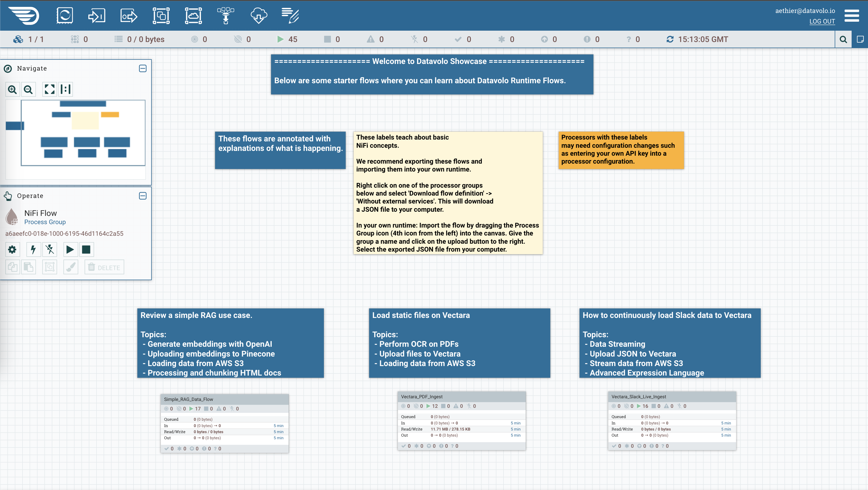868x490 pixels.
Task: Set canvas to actual size
Action: [65, 89]
